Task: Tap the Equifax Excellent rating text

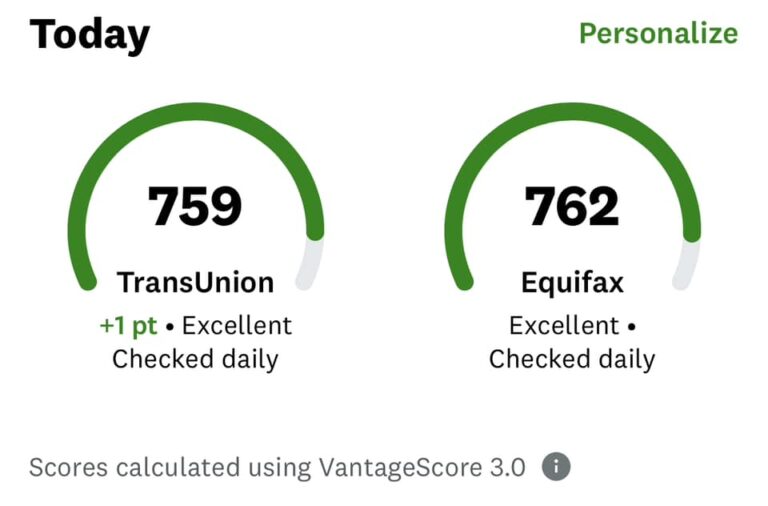Action: tap(564, 326)
